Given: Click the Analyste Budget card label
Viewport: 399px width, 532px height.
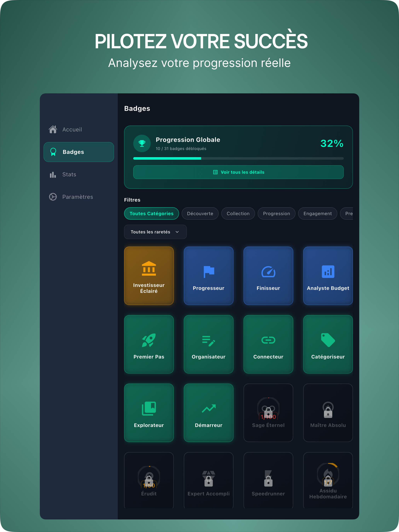Looking at the screenshot, I should pyautogui.click(x=328, y=288).
